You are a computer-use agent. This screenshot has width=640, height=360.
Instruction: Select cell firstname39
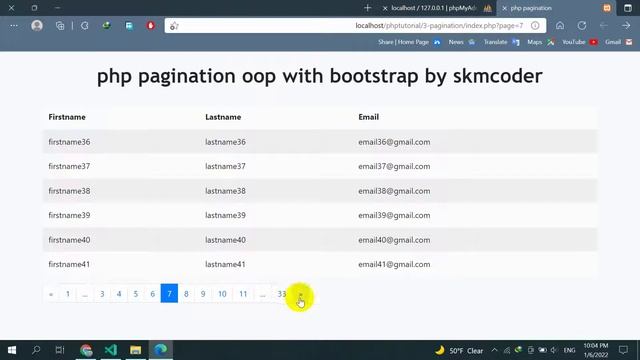69,216
